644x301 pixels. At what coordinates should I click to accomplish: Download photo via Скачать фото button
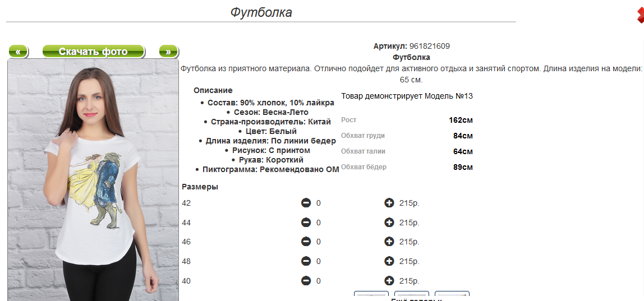[x=93, y=52]
